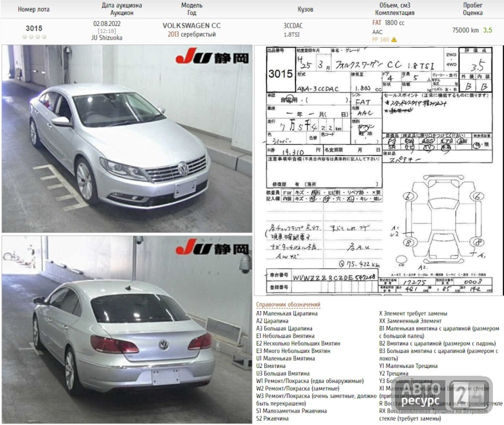The width and height of the screenshot is (504, 425).
Task: Click the 'VOLKSWAGEN CC' model name
Action: pyautogui.click(x=191, y=25)
